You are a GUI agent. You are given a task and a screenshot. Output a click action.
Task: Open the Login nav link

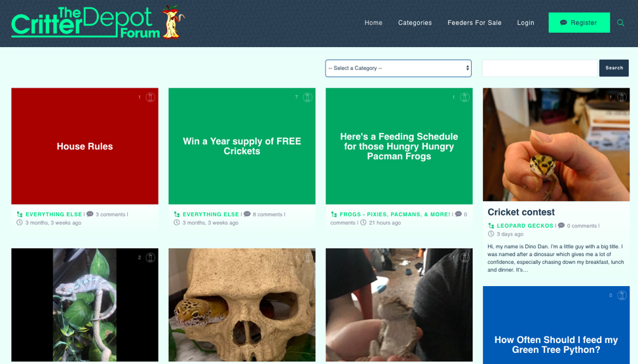coord(525,23)
